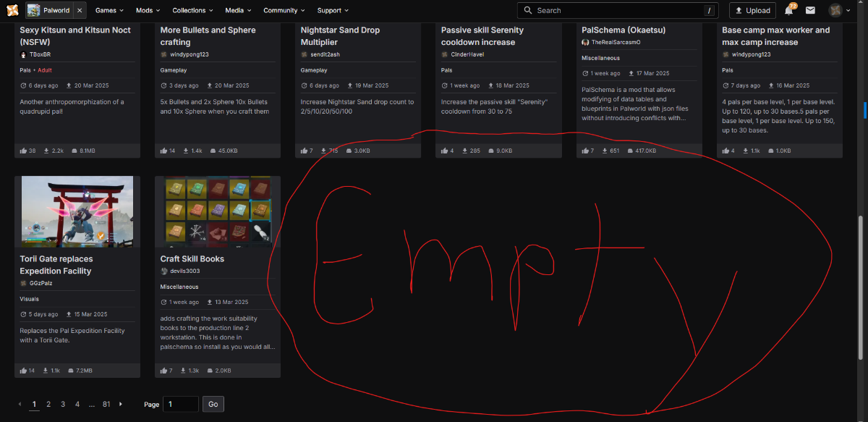Click author name TheRealSarcasmO
The width and height of the screenshot is (868, 422).
coord(616,43)
